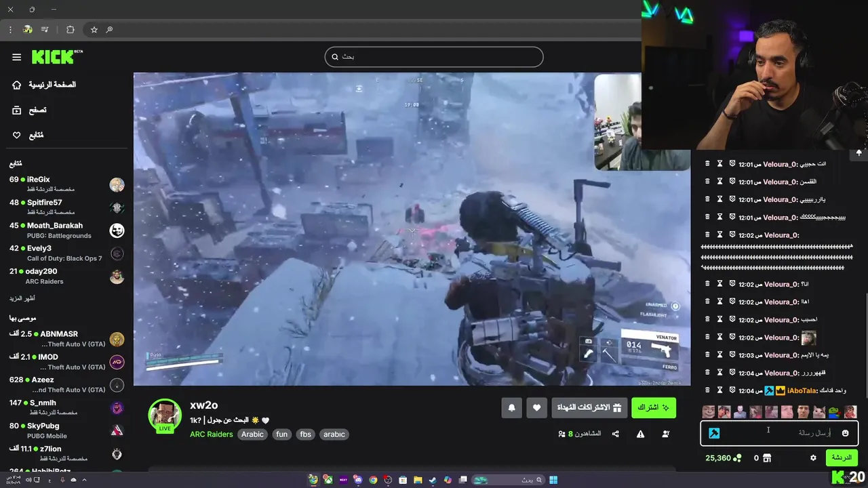Click browser zoom magnifier icon
The image size is (868, 488).
tap(109, 30)
